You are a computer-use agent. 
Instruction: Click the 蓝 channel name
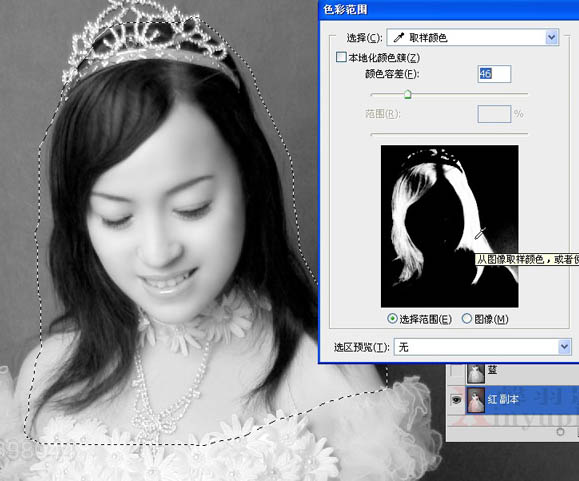click(493, 370)
